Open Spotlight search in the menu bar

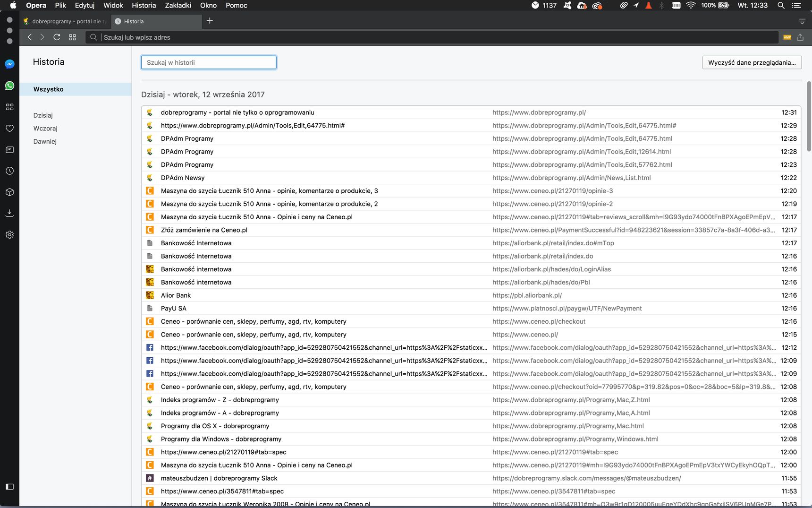[781, 5]
